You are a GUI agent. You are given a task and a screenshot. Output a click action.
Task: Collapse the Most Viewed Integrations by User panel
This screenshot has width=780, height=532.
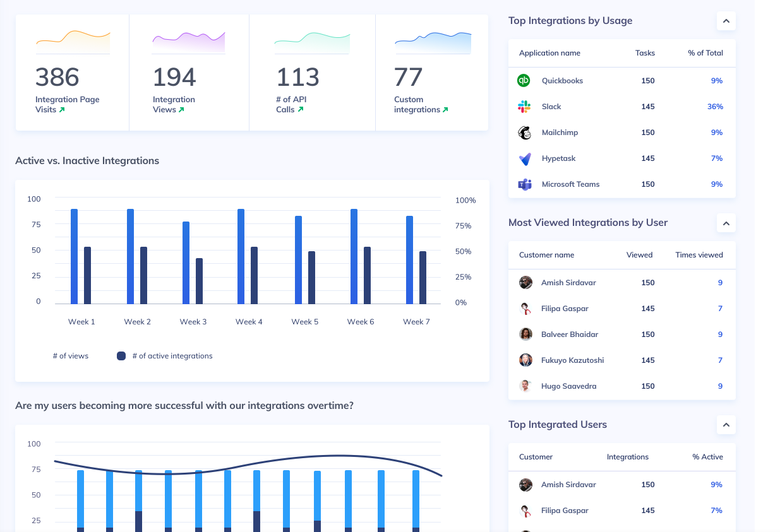726,223
